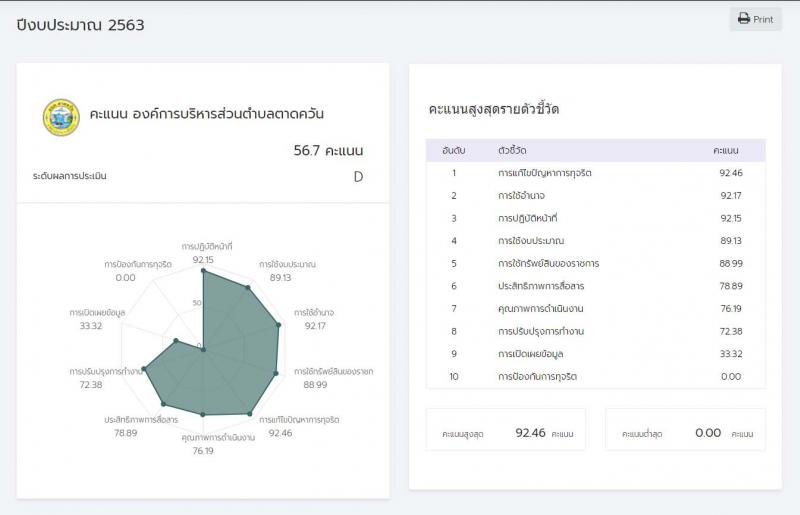Click score 72.38 in the table
This screenshot has width=800, height=515.
tap(731, 331)
